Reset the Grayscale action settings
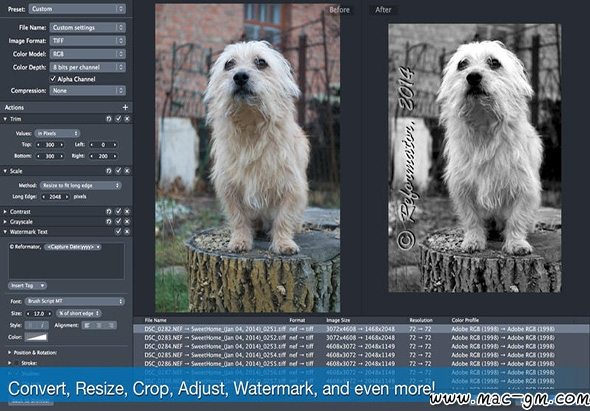 [x=109, y=222]
